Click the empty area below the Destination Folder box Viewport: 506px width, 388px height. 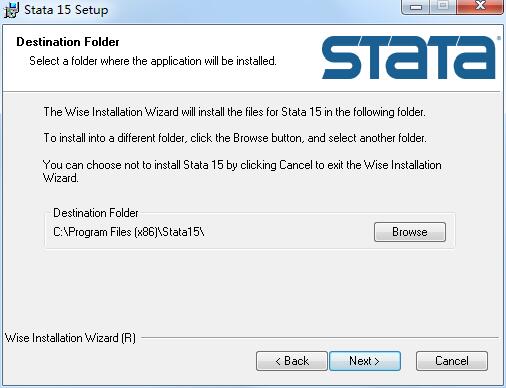point(250,290)
